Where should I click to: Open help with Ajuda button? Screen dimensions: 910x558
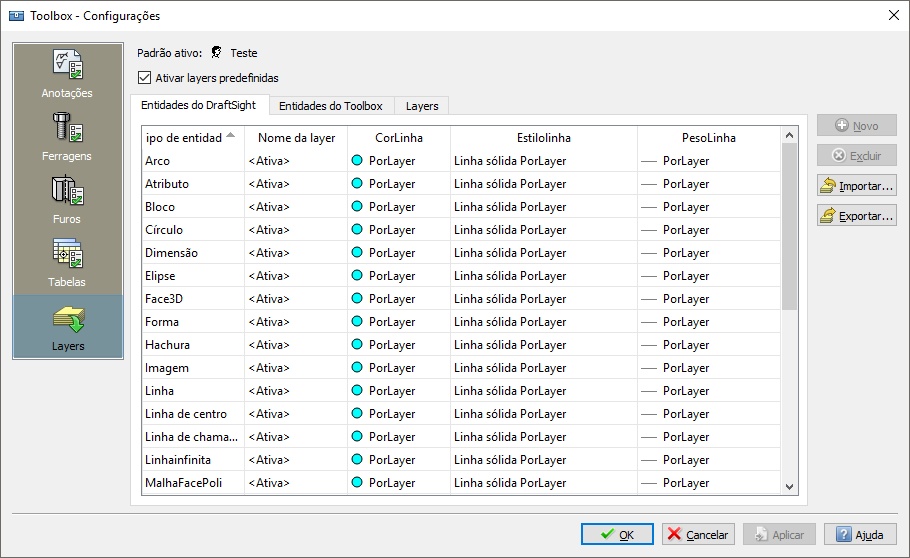point(860,534)
